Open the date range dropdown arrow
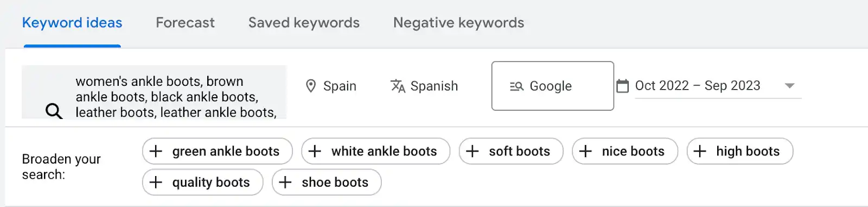868x207 pixels. 790,86
